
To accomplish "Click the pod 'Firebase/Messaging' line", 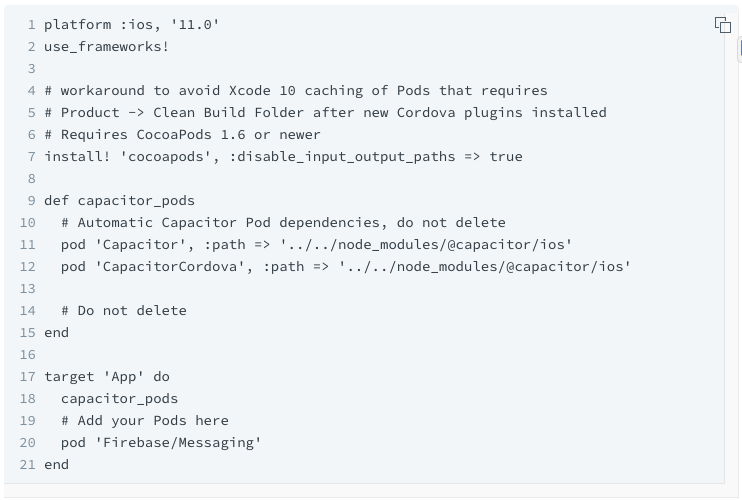I will 160,442.
